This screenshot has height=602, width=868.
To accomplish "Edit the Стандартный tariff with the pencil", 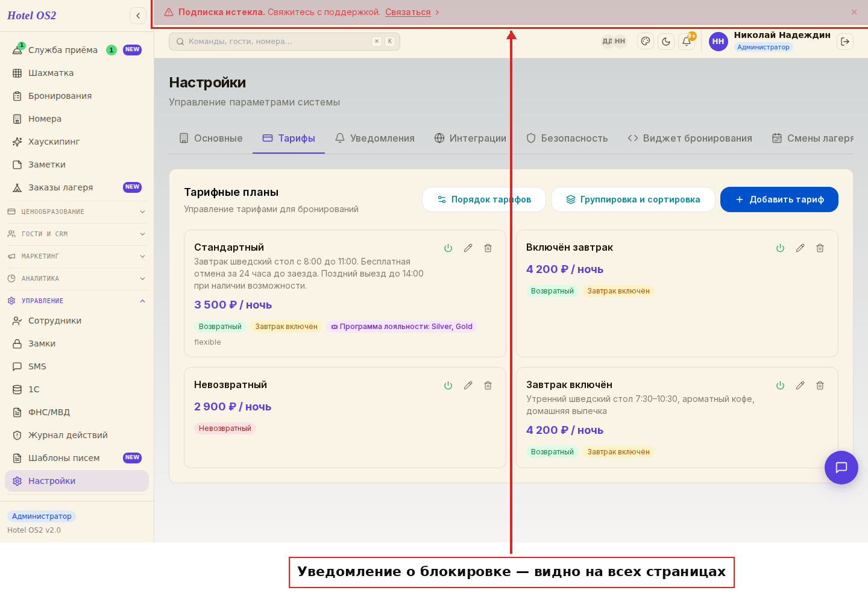I will pos(468,248).
